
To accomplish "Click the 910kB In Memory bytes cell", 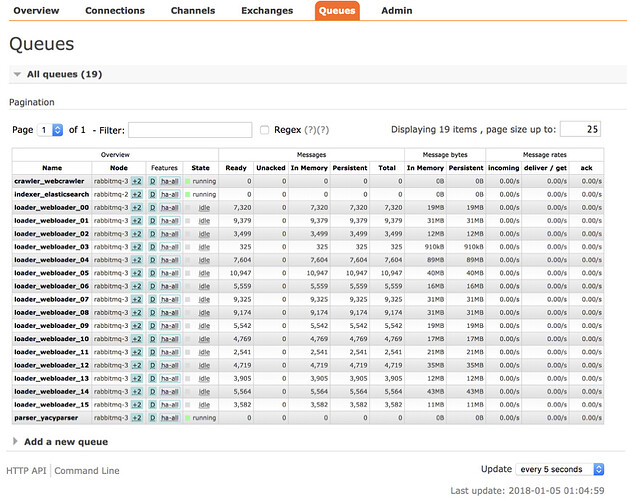I will pos(434,247).
